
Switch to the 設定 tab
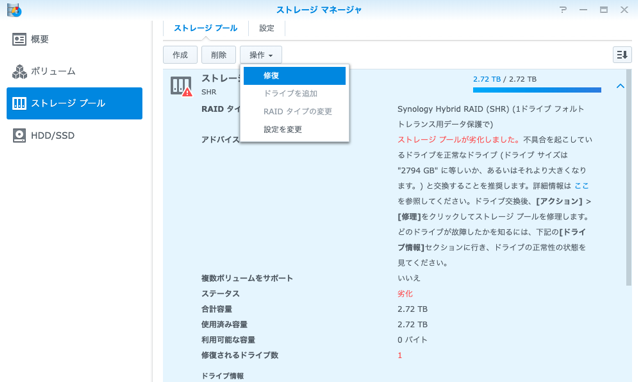[x=267, y=28]
